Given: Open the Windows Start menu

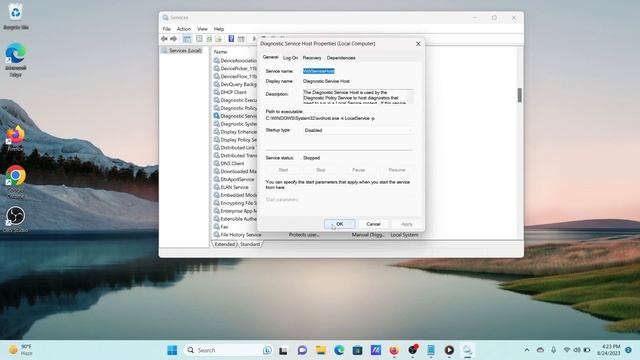Looking at the screenshot, I should [x=172, y=350].
